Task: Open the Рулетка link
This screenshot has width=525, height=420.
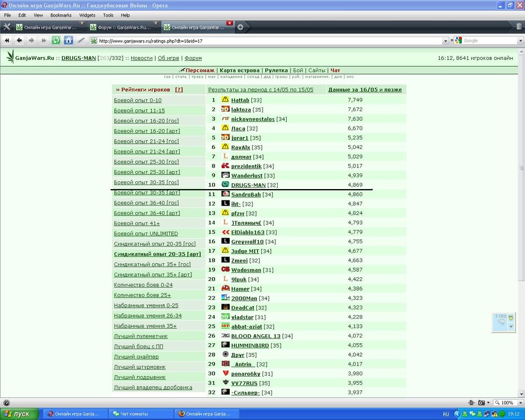Action: point(276,71)
